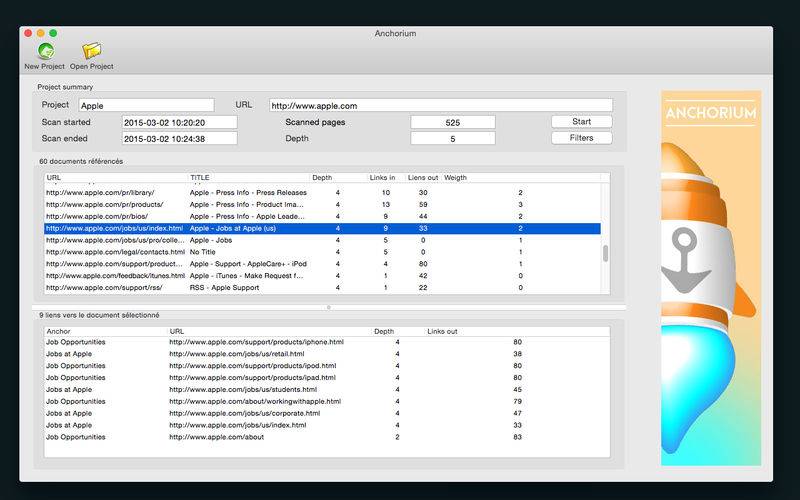This screenshot has height=500, width=800.
Task: Click the Scan started date field
Action: point(180,122)
